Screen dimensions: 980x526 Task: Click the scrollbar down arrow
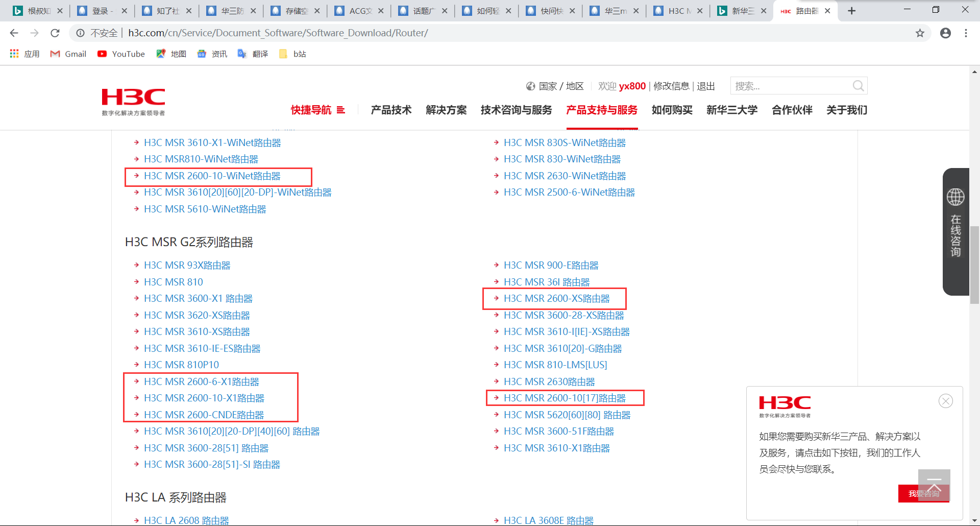(x=975, y=521)
